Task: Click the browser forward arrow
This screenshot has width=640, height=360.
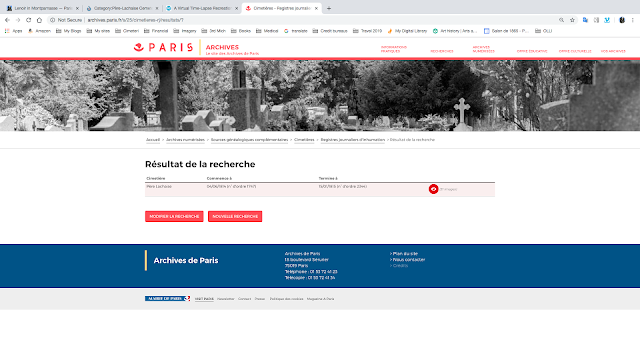Action: (x=18, y=20)
